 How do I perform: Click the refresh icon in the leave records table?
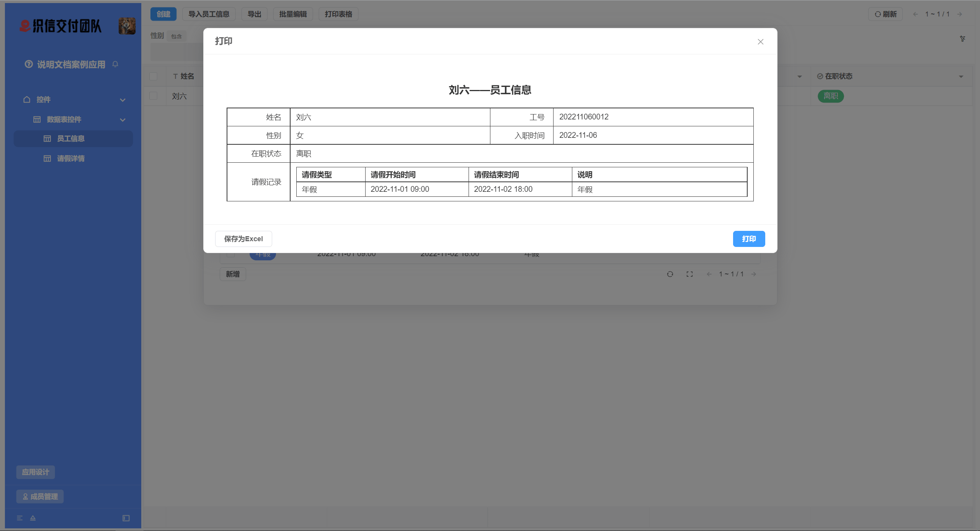click(x=670, y=274)
